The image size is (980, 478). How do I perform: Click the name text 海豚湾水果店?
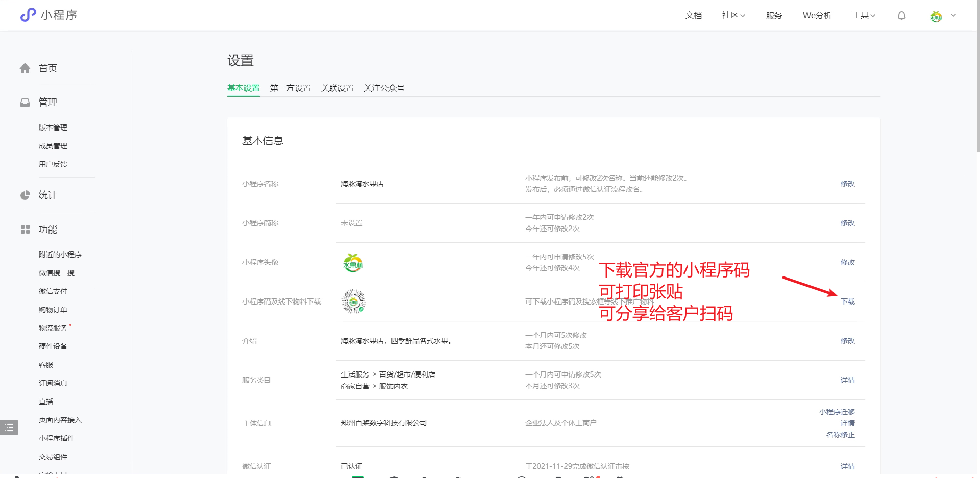click(362, 184)
